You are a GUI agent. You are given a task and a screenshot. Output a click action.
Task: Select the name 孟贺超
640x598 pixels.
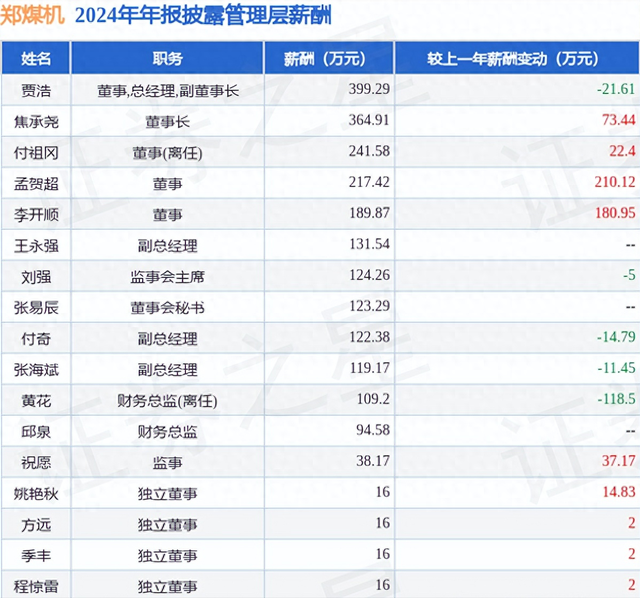click(x=36, y=184)
